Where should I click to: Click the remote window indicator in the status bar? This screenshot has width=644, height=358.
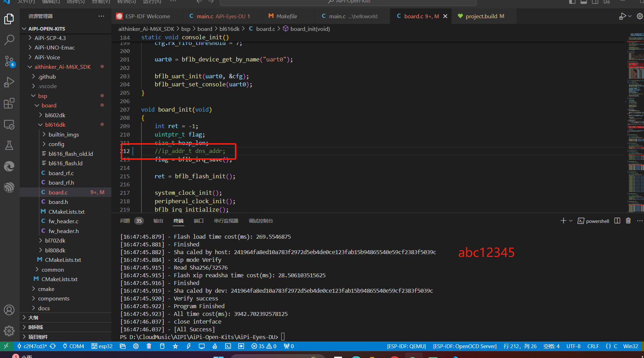click(6, 346)
